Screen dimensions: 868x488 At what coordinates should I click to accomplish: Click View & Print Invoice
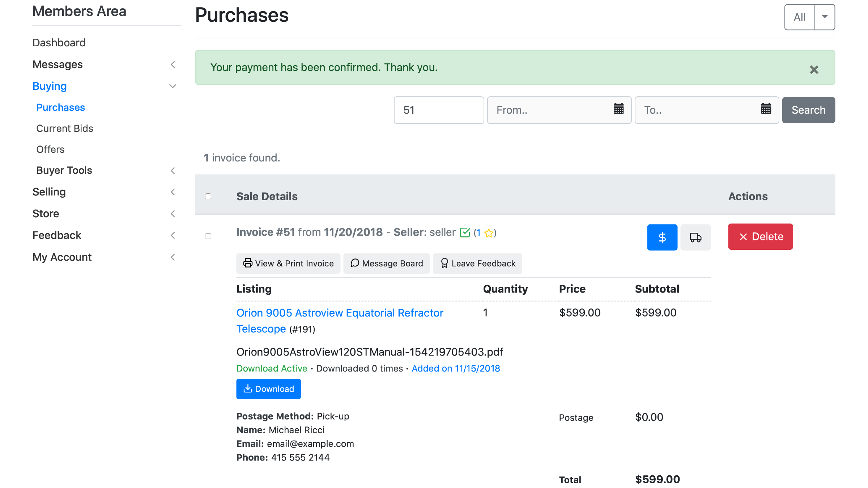[x=288, y=263]
